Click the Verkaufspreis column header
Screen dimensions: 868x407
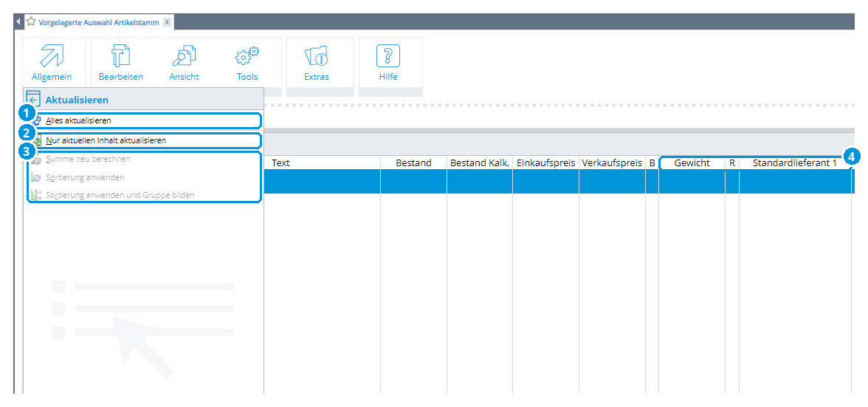(613, 163)
